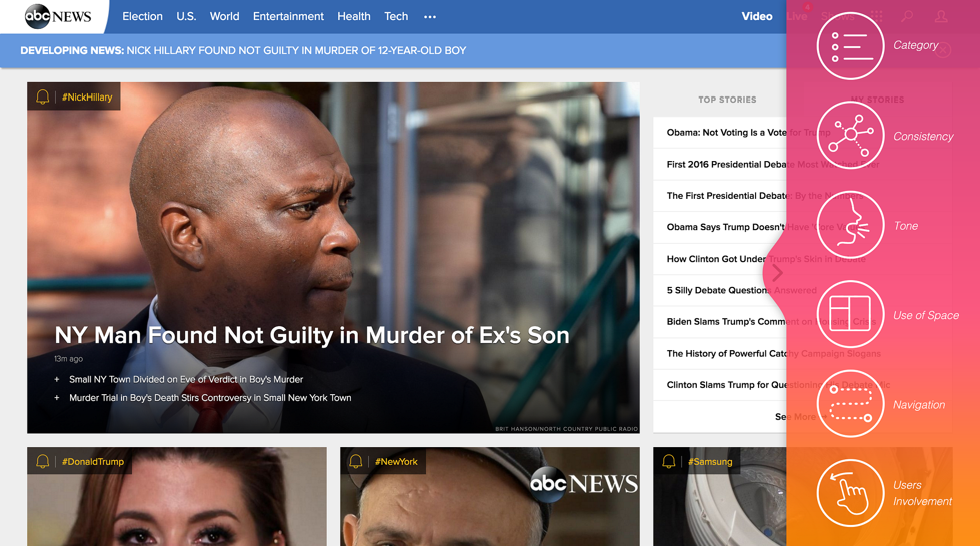
Task: Select the Consistency network icon
Action: (x=850, y=136)
